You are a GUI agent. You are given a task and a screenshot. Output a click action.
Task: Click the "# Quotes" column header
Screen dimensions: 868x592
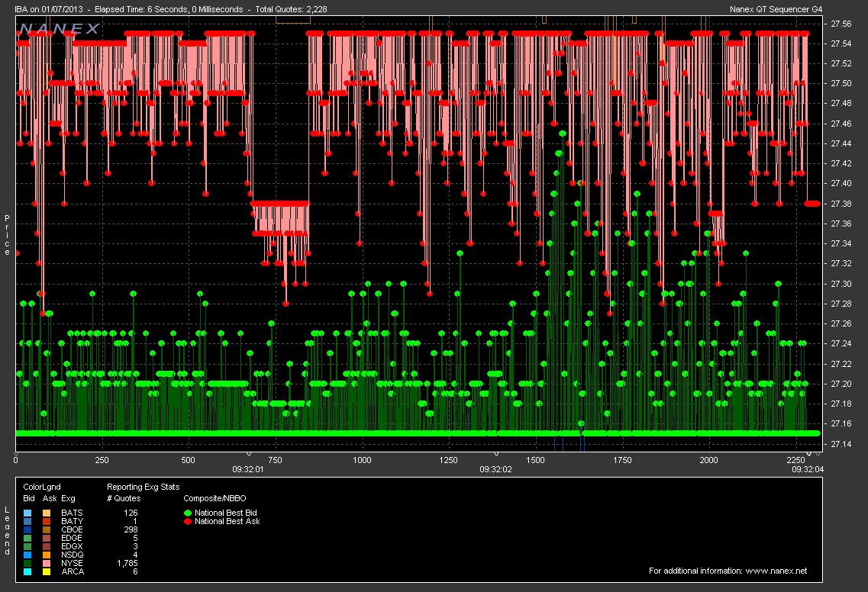tap(124, 498)
